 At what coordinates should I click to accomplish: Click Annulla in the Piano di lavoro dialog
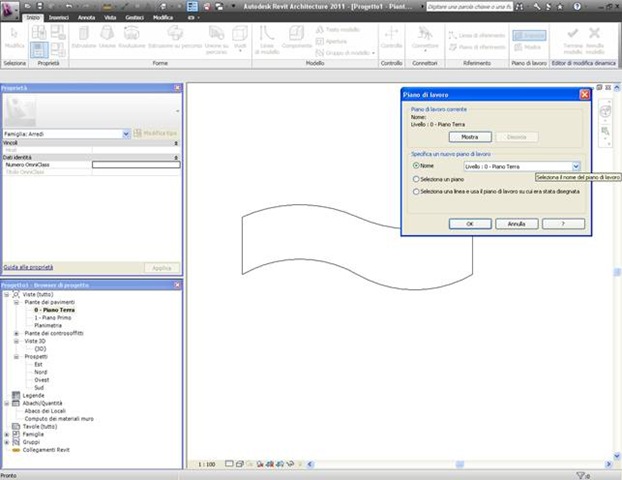517,224
